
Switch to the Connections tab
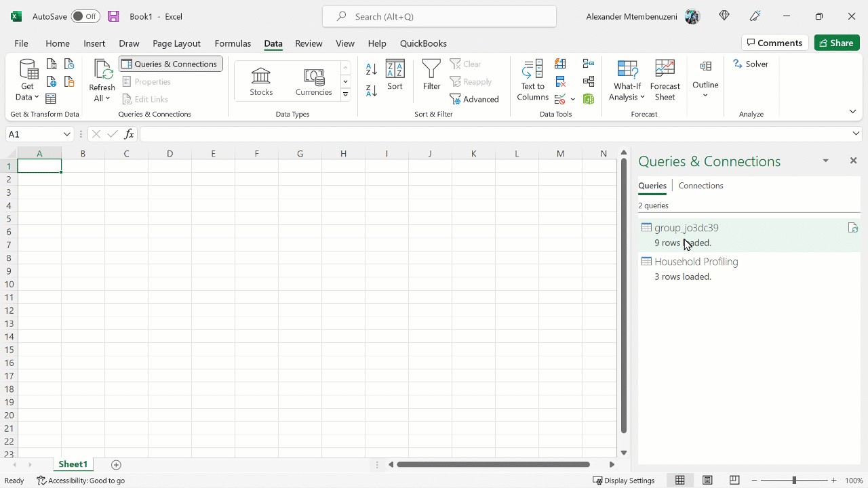point(701,185)
